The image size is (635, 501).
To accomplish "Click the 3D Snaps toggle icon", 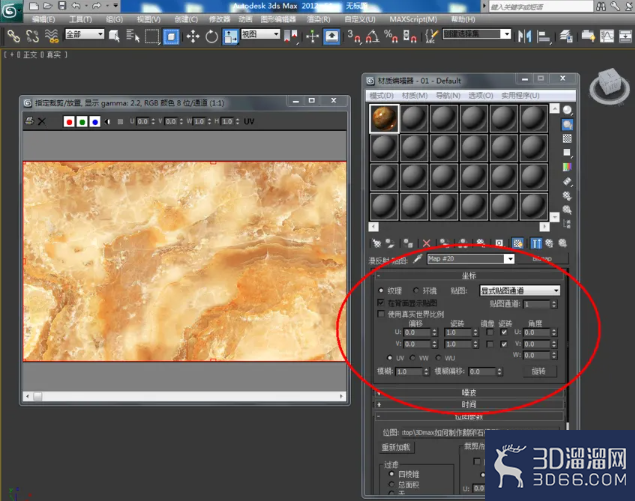I will [x=354, y=37].
